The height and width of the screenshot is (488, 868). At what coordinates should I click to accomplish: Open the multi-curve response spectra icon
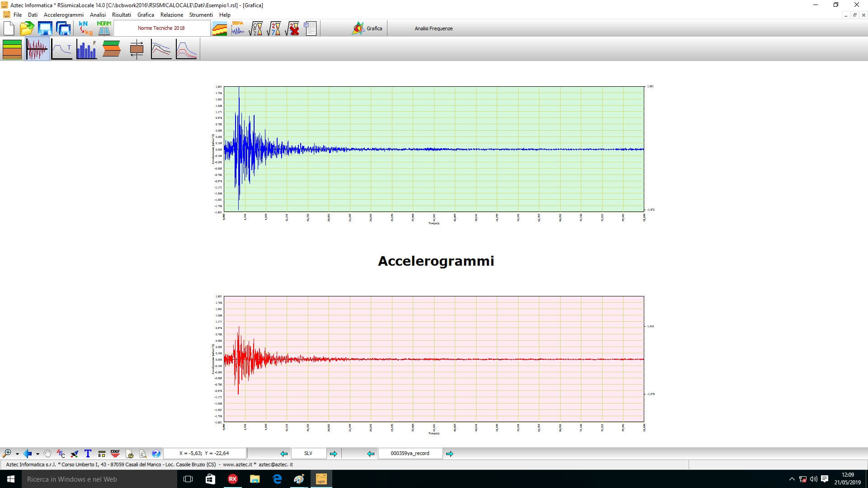point(161,49)
